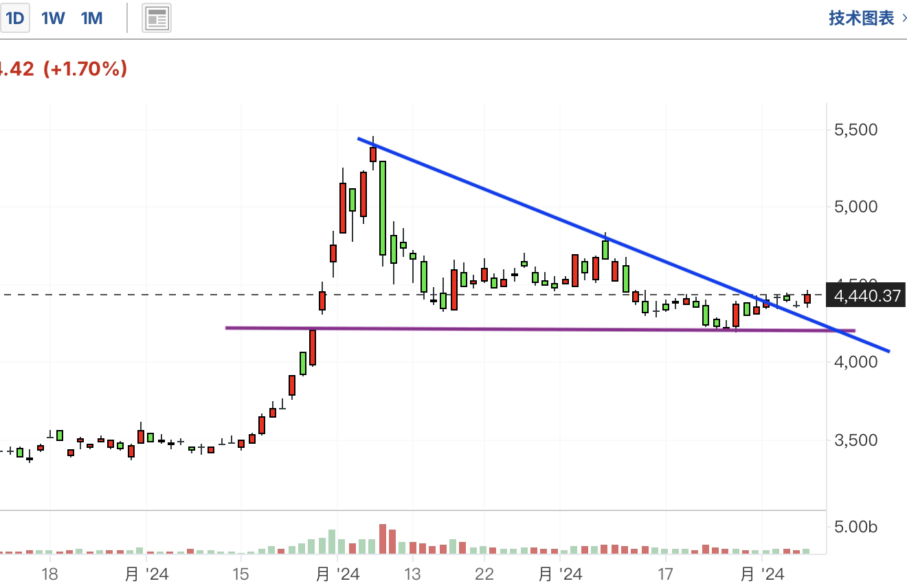
Task: Click the 22 date axis label
Action: click(x=484, y=574)
